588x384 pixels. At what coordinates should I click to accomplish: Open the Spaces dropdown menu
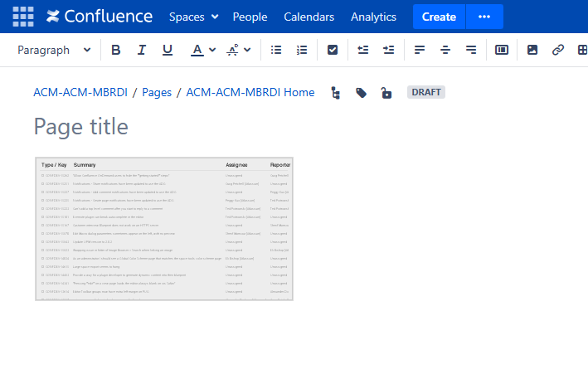(x=193, y=17)
